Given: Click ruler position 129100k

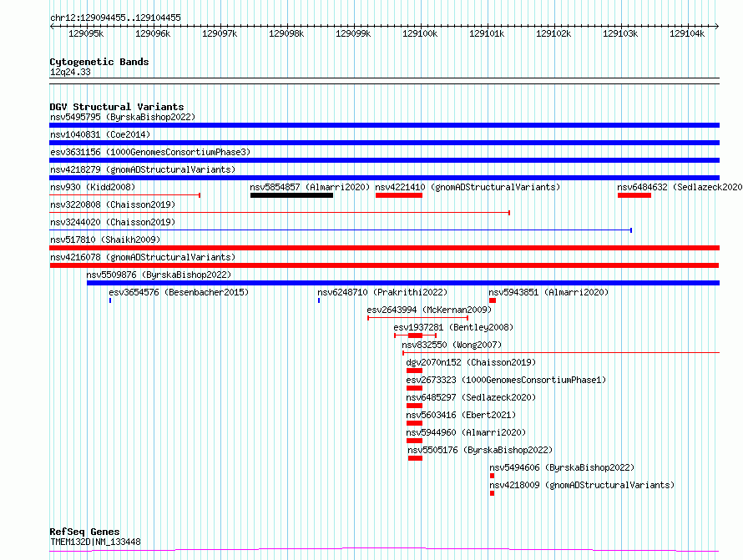Looking at the screenshot, I should click(x=420, y=33).
